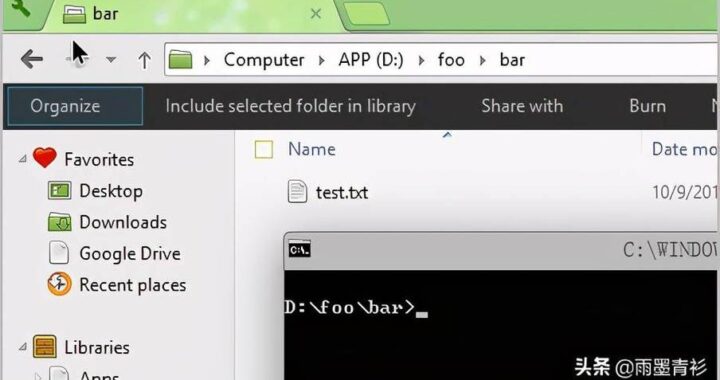Image resolution: width=720 pixels, height=380 pixels.
Task: Click the Recent places icon
Action: pos(59,284)
